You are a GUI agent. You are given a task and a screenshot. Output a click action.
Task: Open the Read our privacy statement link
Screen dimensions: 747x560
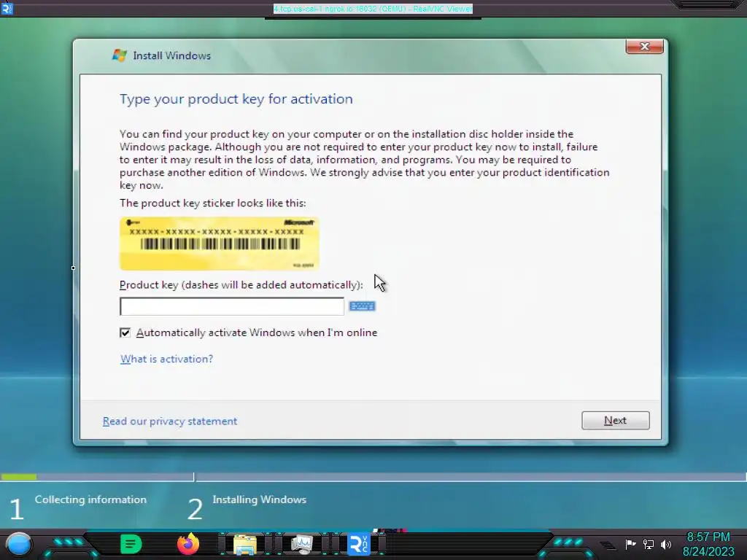[170, 421]
